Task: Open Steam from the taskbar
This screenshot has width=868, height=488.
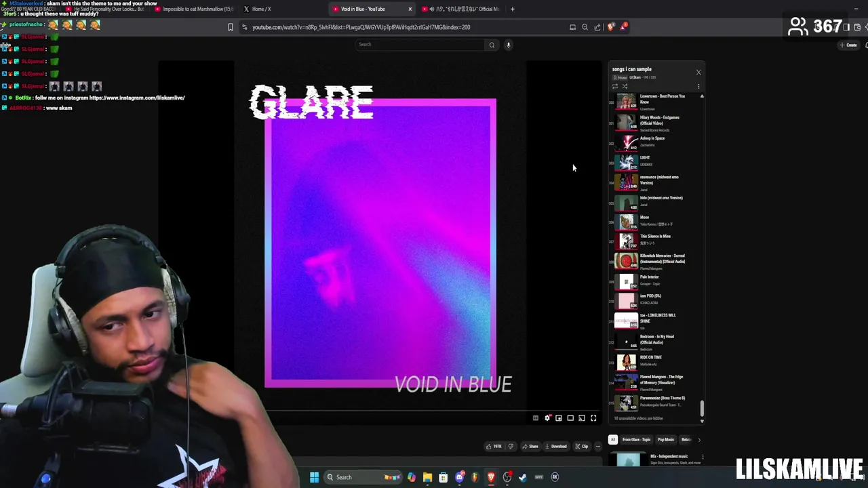Action: (x=523, y=477)
